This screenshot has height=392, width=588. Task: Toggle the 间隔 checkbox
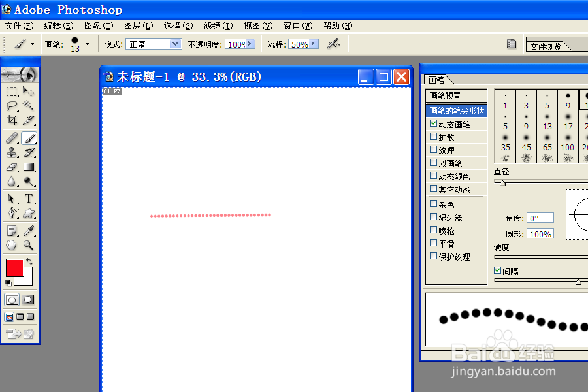click(498, 270)
